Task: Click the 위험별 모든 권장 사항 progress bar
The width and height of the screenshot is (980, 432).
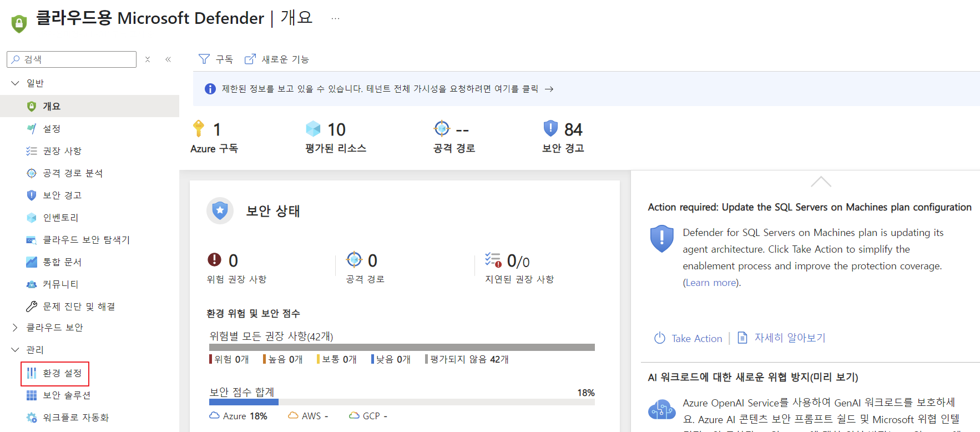Action: pyautogui.click(x=402, y=347)
